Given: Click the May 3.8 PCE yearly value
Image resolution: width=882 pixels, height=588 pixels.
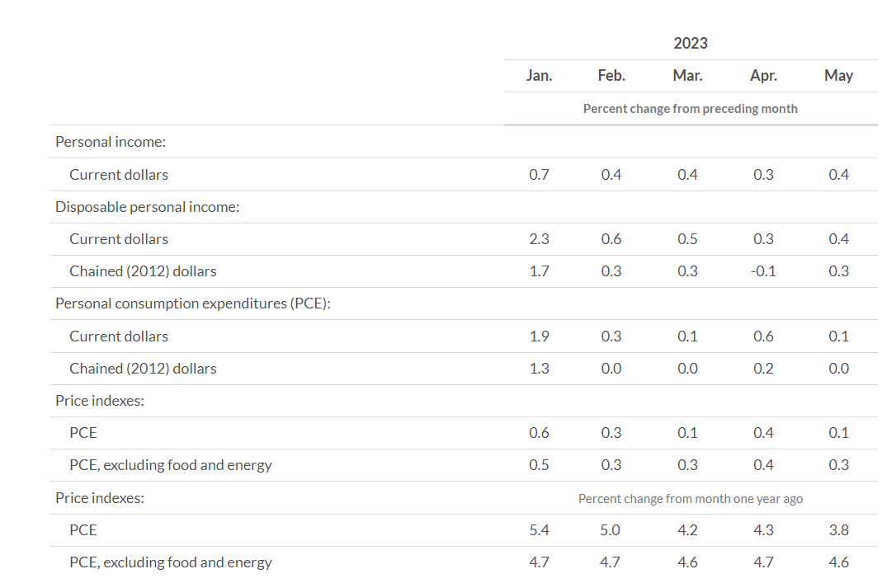Looking at the screenshot, I should [x=838, y=530].
